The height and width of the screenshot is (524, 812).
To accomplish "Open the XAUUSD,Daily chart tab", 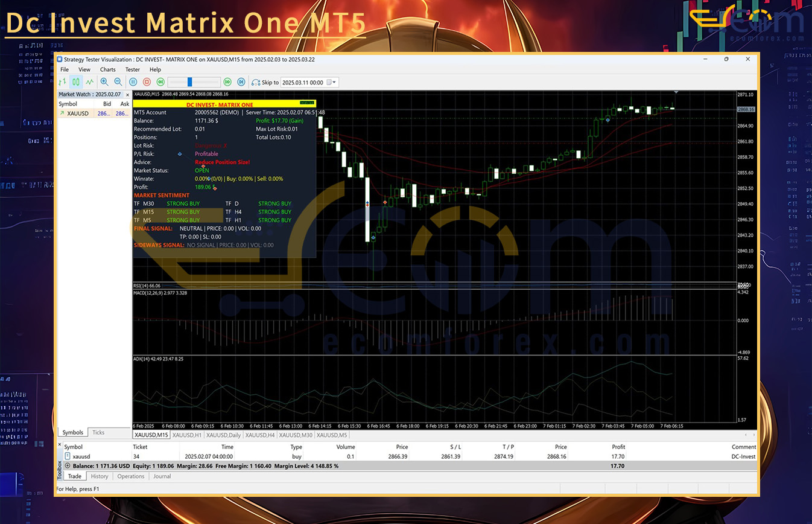I will (x=223, y=435).
